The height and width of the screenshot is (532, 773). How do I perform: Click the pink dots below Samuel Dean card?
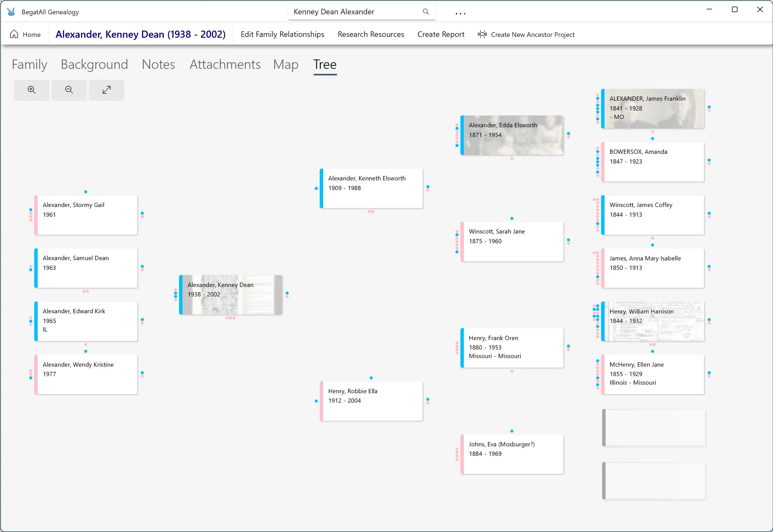coord(86,291)
